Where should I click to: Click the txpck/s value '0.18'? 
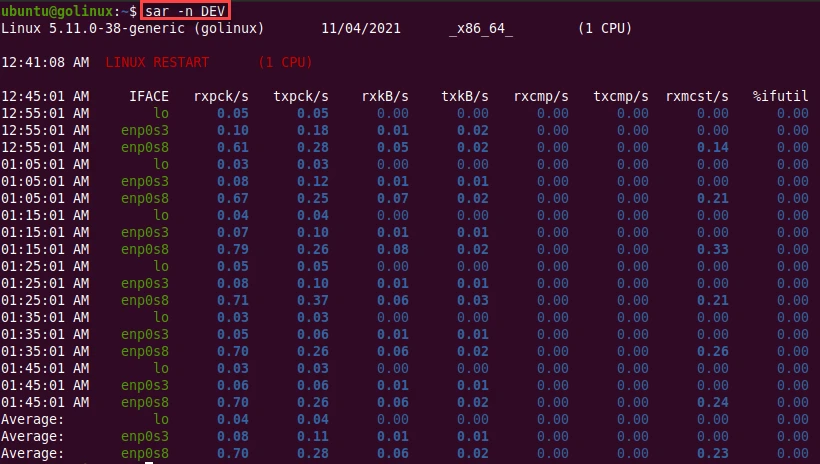pyautogui.click(x=313, y=130)
